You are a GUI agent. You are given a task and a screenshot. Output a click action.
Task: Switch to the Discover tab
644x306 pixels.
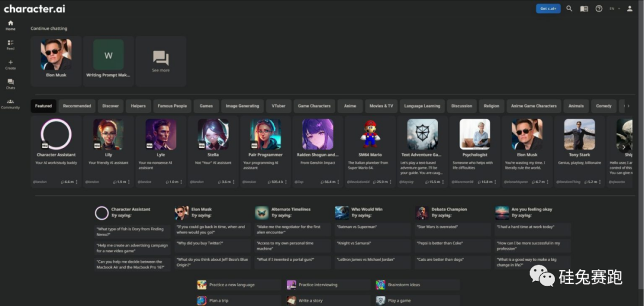110,106
